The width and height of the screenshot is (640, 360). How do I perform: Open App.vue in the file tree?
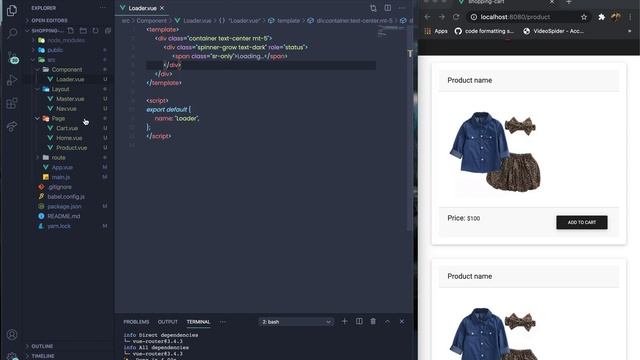[62, 167]
